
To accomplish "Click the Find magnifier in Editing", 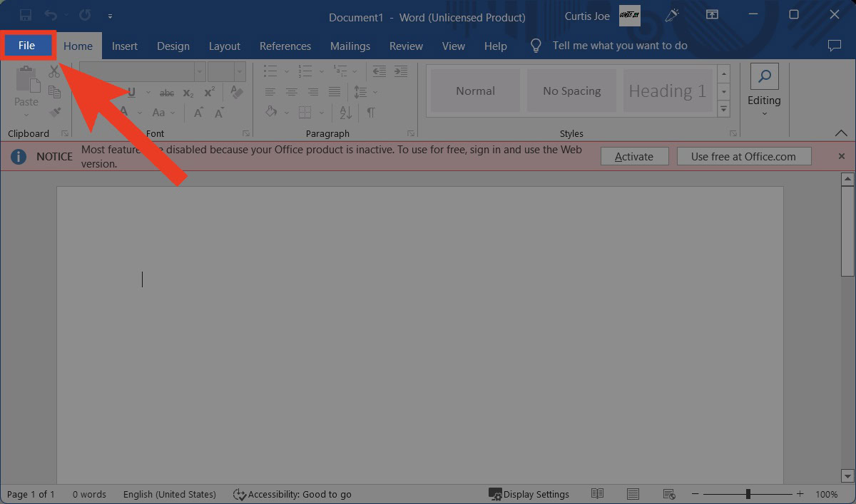I will (x=765, y=77).
